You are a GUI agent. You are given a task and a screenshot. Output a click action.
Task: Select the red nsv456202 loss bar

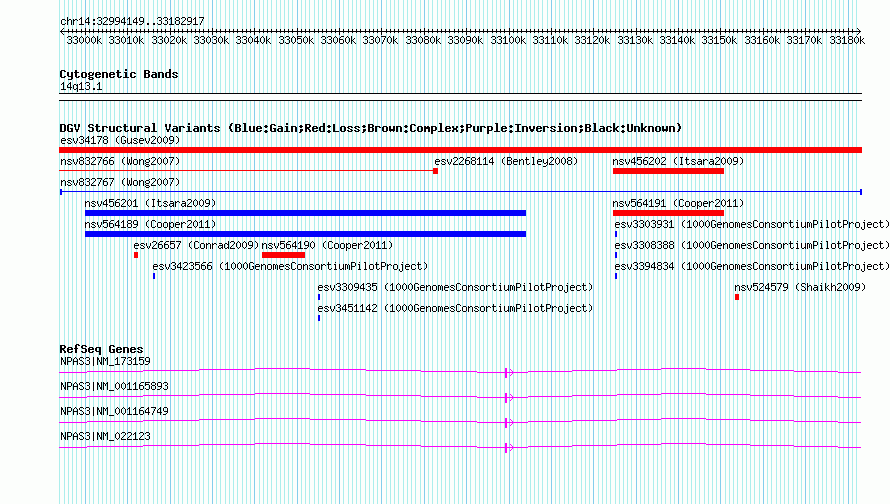668,171
